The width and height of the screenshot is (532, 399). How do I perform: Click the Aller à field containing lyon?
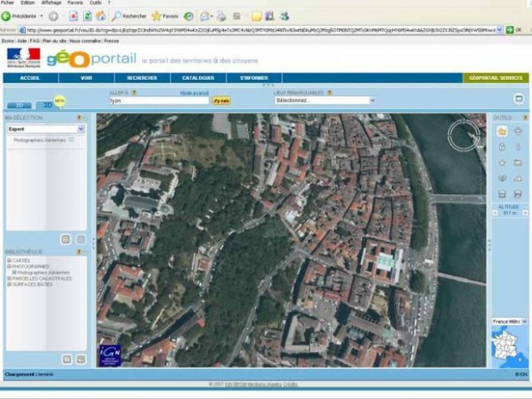point(159,100)
